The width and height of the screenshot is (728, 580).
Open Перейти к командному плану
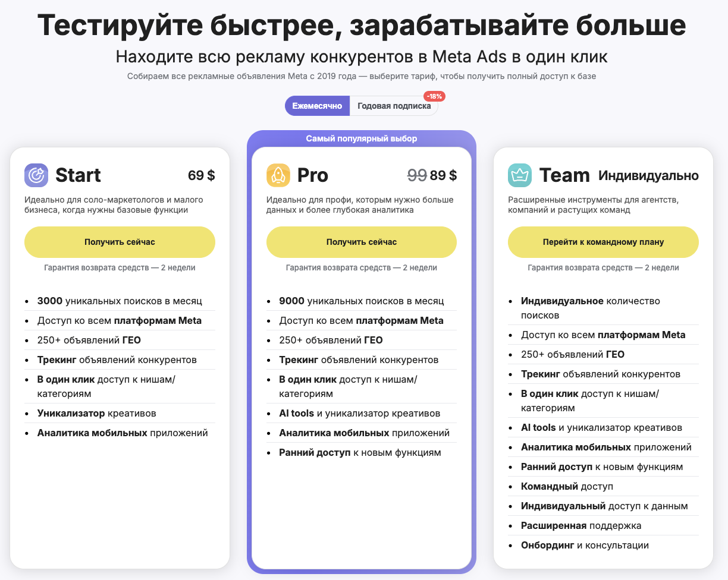tap(603, 242)
